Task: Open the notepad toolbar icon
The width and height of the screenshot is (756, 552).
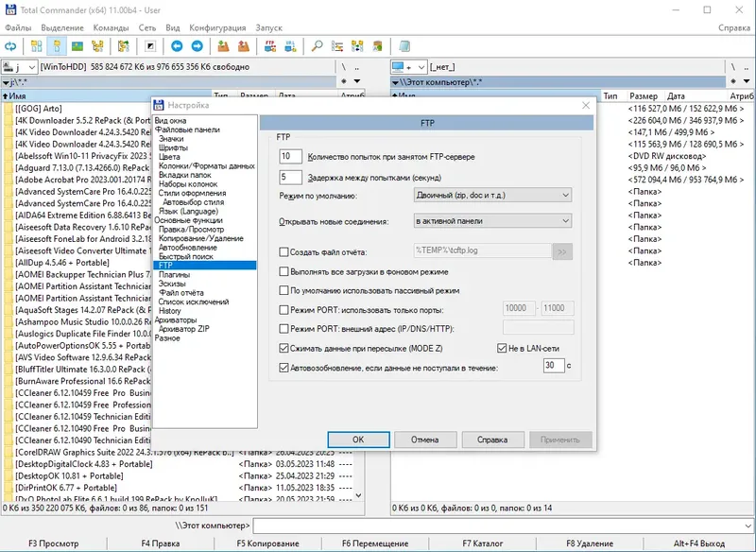Action: [x=404, y=46]
